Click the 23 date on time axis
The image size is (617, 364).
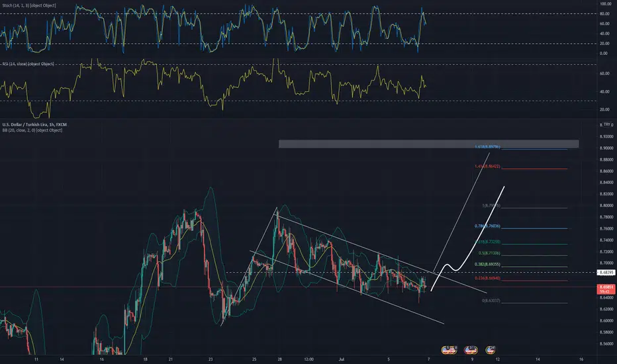pyautogui.click(x=211, y=359)
